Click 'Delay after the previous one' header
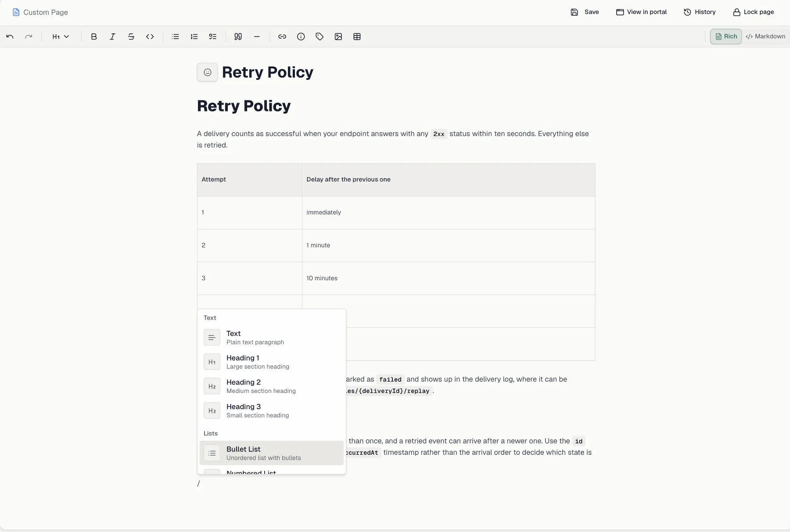Screen dimensions: 790x532 [x=449, y=180]
